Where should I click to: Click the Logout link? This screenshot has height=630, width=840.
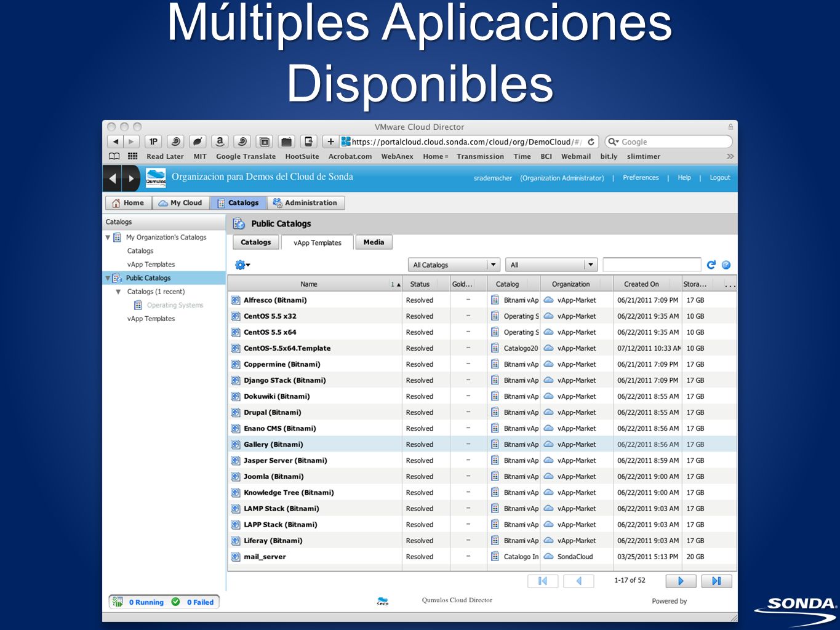[720, 178]
